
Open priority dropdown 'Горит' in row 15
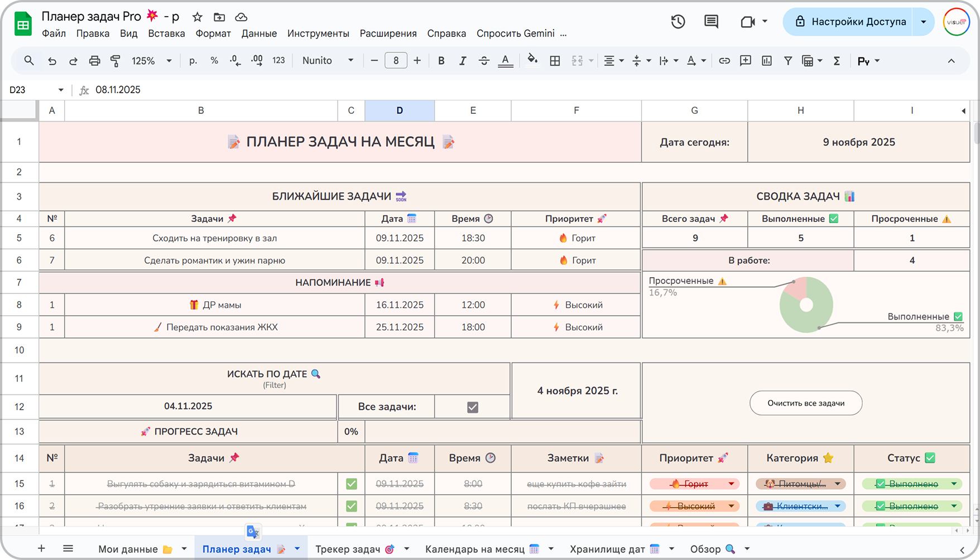click(731, 484)
